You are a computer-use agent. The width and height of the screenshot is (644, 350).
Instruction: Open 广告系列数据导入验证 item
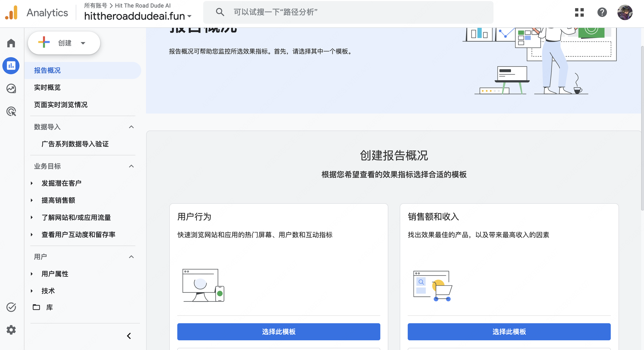pos(75,144)
